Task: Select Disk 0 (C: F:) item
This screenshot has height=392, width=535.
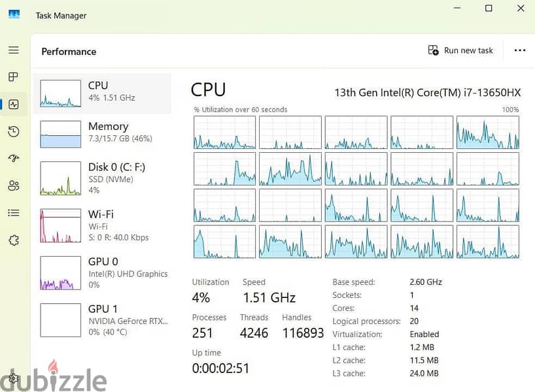Action: pos(103,178)
